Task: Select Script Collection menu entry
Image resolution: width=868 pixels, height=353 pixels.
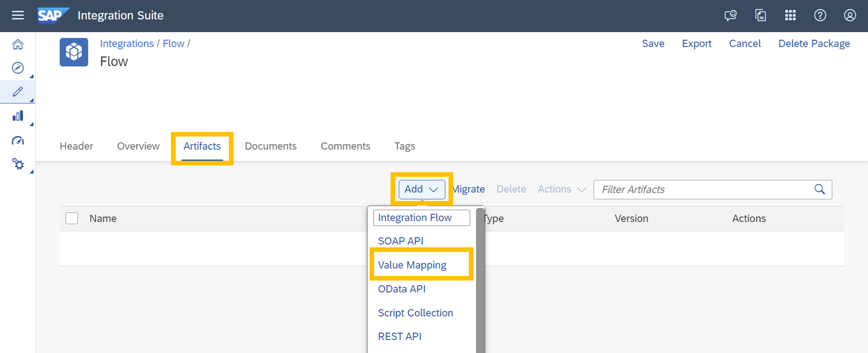Action: coord(415,313)
